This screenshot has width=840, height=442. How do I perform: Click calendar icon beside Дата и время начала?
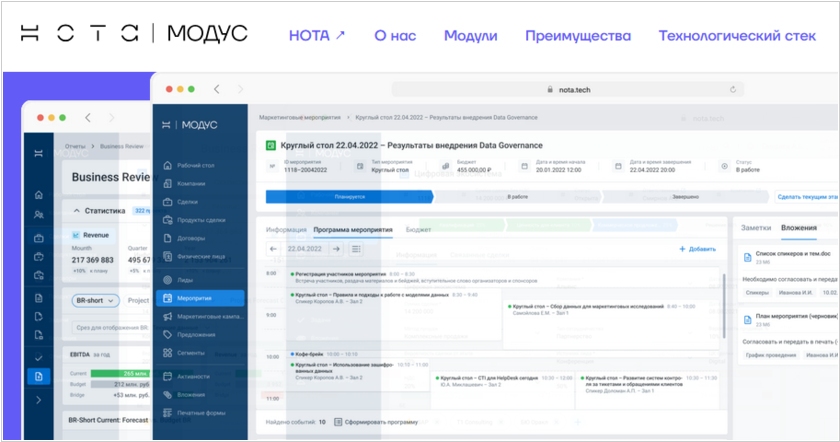(524, 166)
